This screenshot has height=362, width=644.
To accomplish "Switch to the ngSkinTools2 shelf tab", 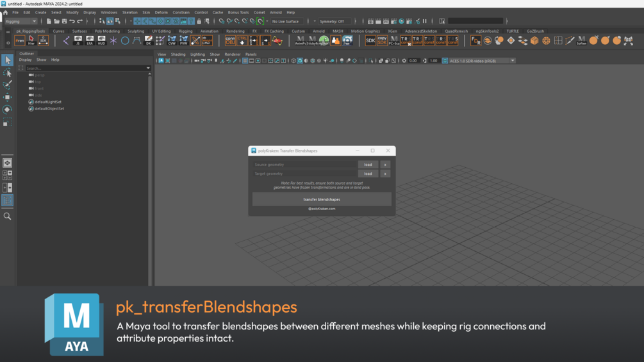I will (x=487, y=31).
